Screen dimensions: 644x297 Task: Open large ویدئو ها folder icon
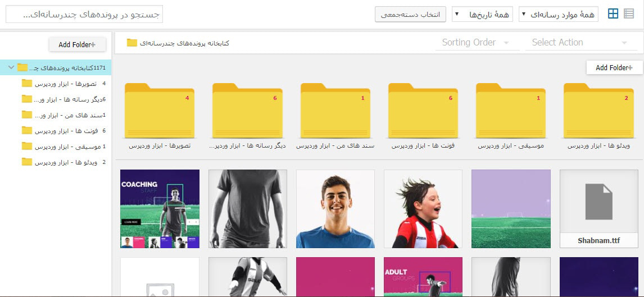pos(599,111)
